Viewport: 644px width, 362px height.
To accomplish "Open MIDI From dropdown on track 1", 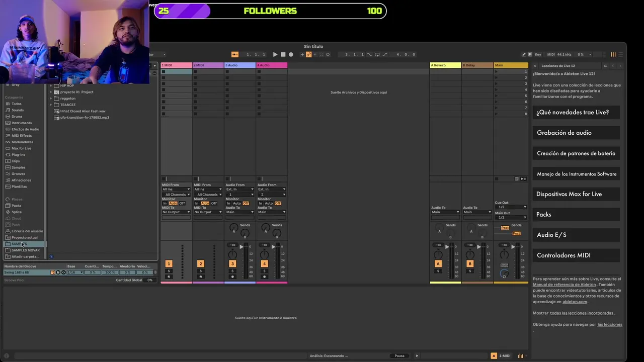I will tap(176, 189).
